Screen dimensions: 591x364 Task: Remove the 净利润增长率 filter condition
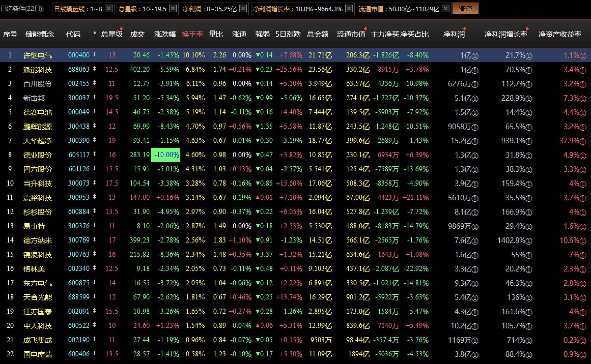click(x=349, y=9)
